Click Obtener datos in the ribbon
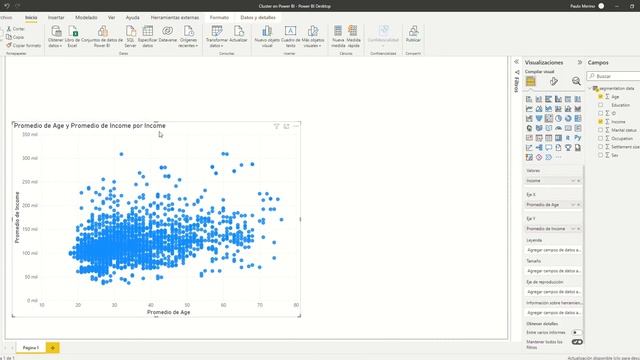Viewport: 640px width, 360px height. point(56,36)
